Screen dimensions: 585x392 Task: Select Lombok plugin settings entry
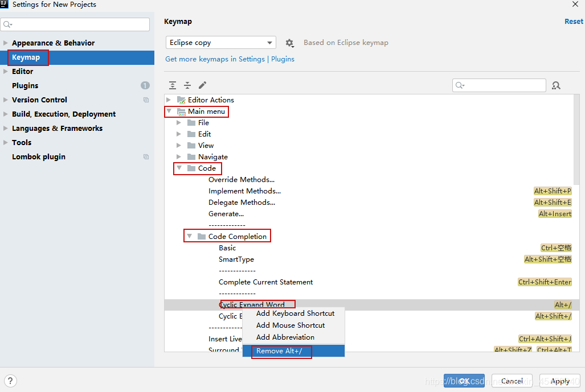click(x=77, y=157)
